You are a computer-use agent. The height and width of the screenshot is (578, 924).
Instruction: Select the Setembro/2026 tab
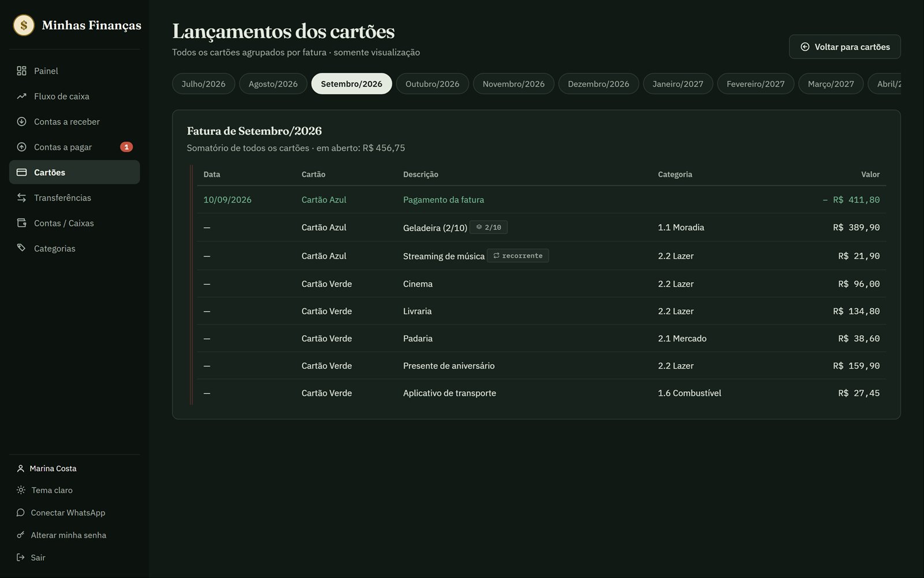pyautogui.click(x=352, y=84)
